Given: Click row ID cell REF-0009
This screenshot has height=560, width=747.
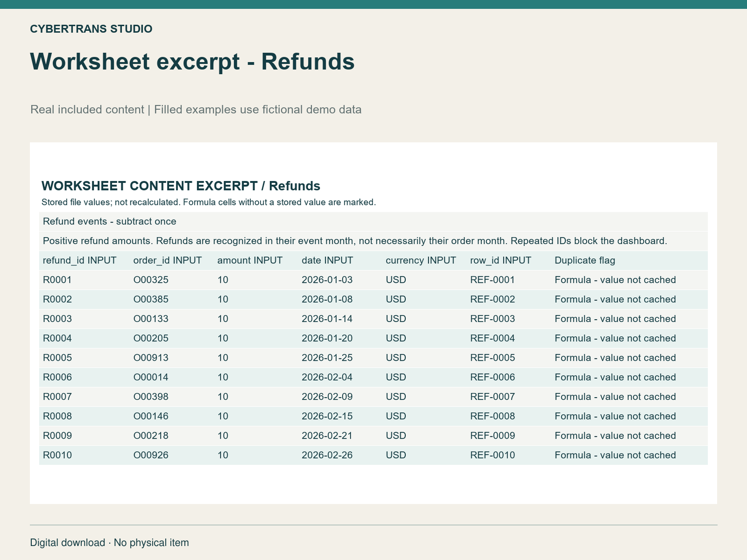Looking at the screenshot, I should [493, 436].
